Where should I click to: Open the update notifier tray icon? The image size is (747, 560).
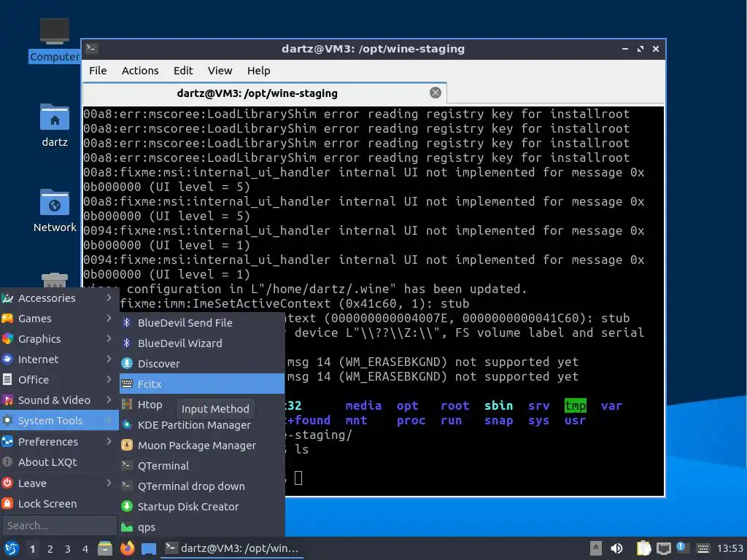[681, 548]
